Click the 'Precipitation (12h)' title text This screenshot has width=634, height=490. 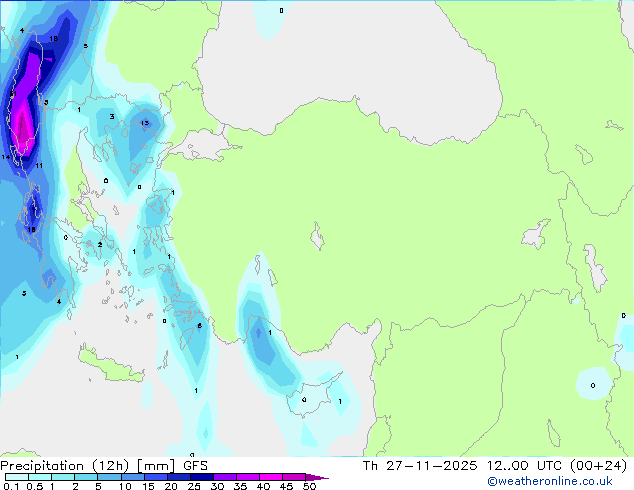(65, 466)
